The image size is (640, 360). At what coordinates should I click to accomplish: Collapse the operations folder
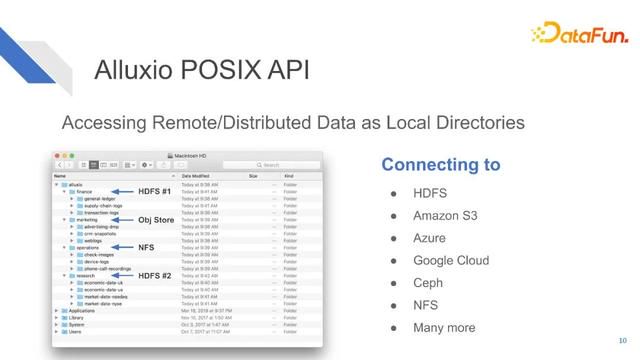pyautogui.click(x=64, y=247)
